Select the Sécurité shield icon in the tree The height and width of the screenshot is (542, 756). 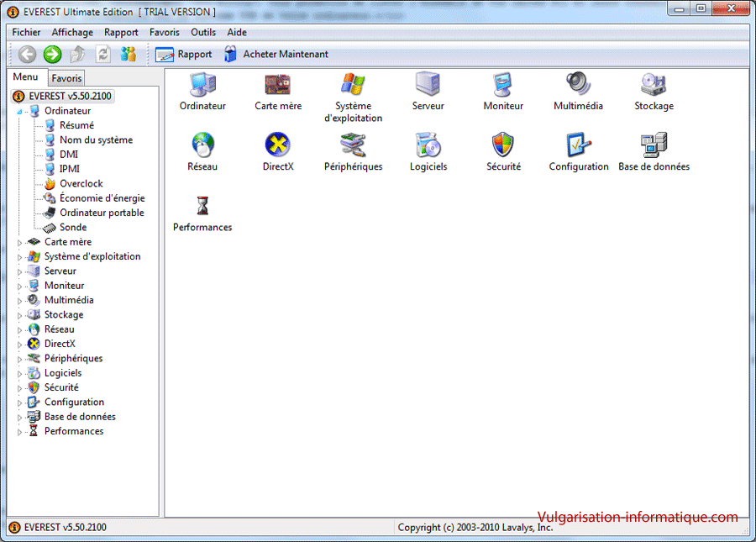point(34,387)
